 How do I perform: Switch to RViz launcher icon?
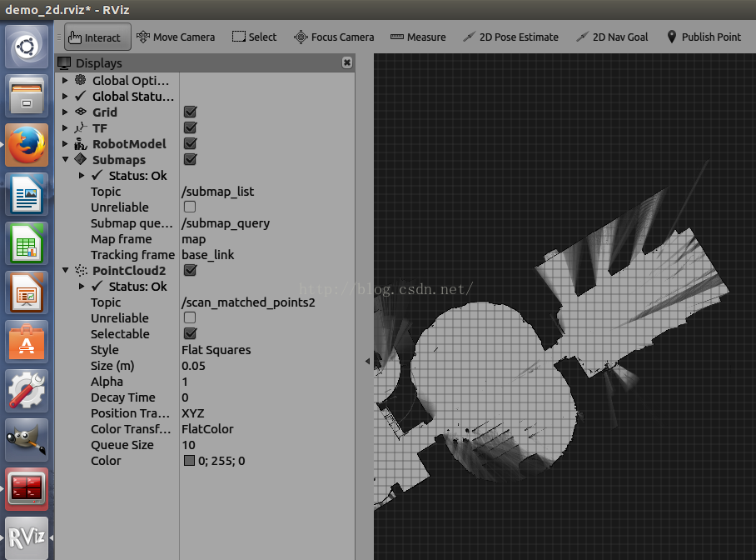pyautogui.click(x=27, y=537)
